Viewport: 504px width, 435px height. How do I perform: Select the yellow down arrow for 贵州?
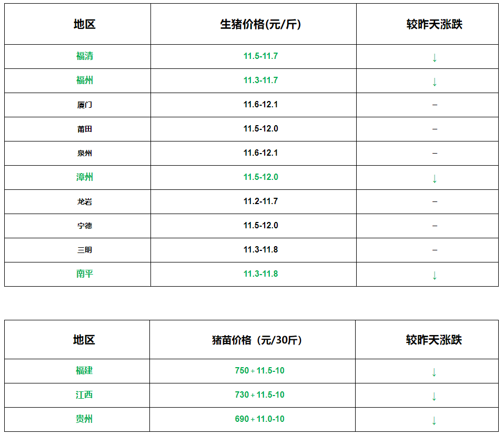(x=434, y=420)
